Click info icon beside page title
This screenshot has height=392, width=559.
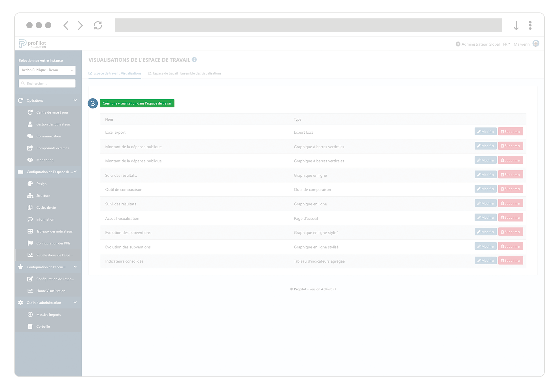click(x=194, y=59)
